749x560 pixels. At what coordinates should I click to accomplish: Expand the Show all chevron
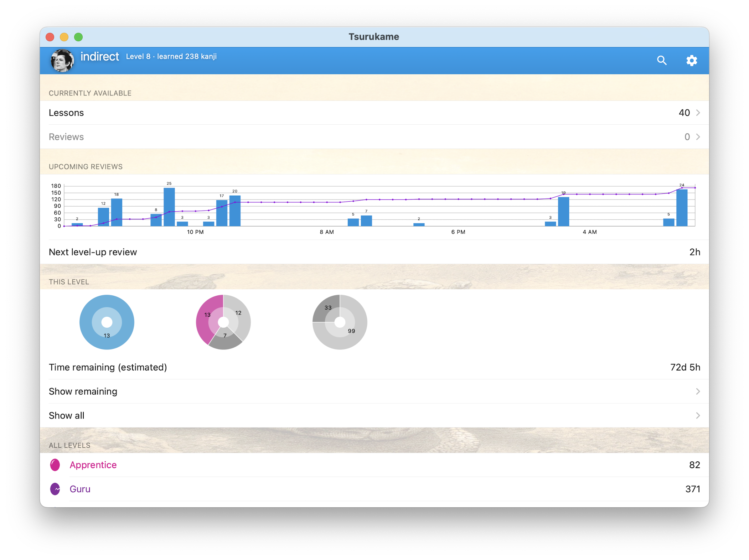click(x=697, y=415)
